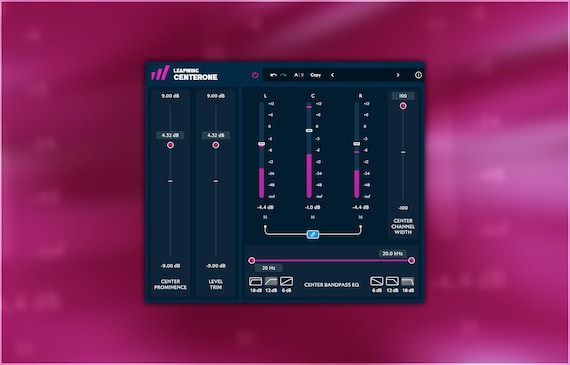Select the 18 dB high-pass slope icon

[256, 281]
